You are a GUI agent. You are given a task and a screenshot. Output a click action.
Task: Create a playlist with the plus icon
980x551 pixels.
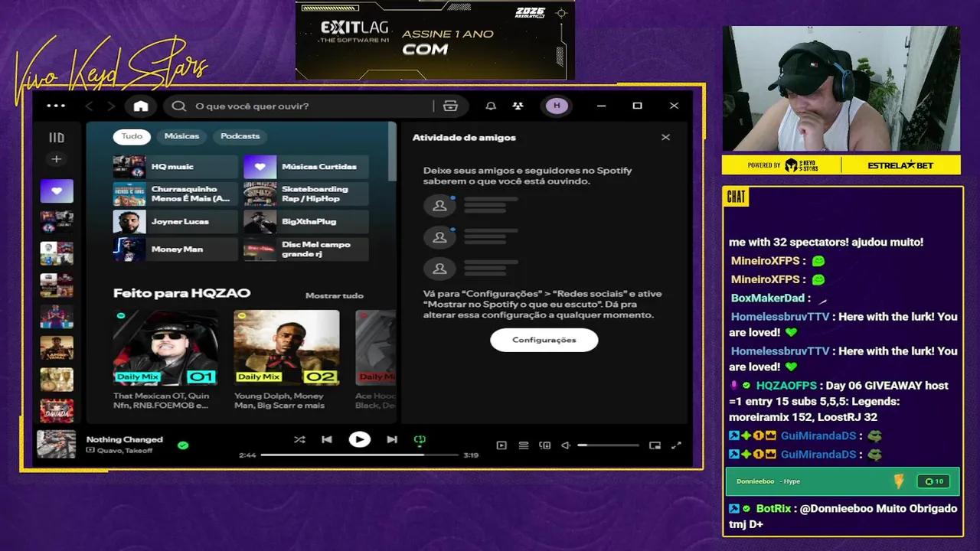click(56, 159)
